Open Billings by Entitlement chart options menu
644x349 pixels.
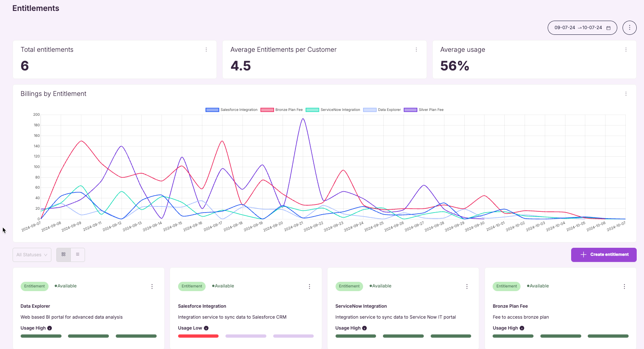point(626,94)
